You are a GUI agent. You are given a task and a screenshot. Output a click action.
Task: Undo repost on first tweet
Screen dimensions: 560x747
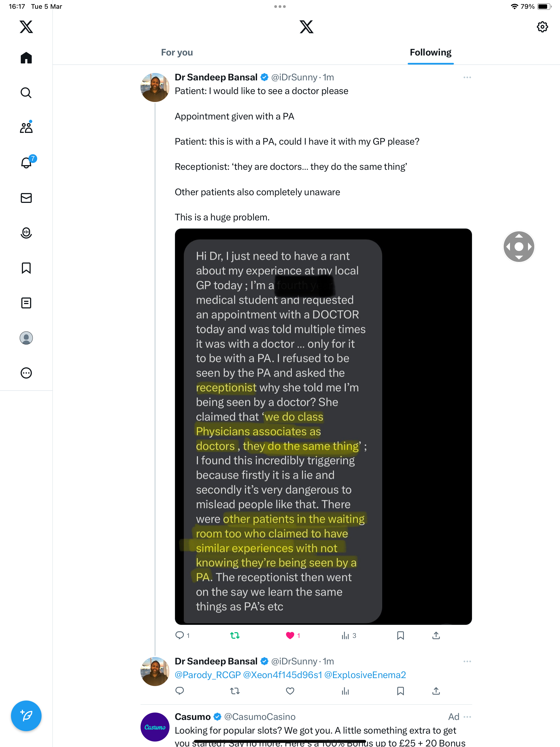tap(235, 635)
